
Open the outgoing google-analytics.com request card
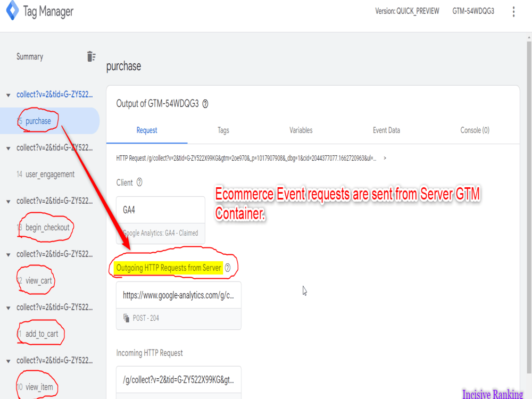tap(178, 305)
